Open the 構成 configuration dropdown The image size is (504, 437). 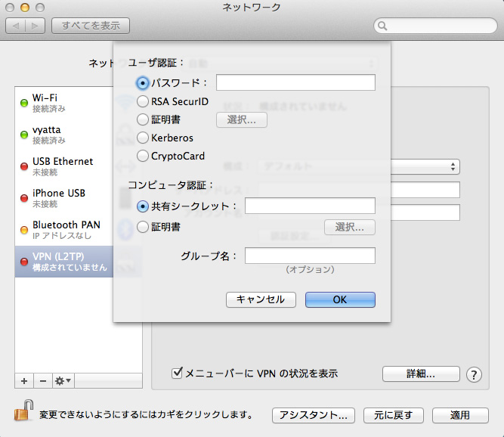pos(360,166)
